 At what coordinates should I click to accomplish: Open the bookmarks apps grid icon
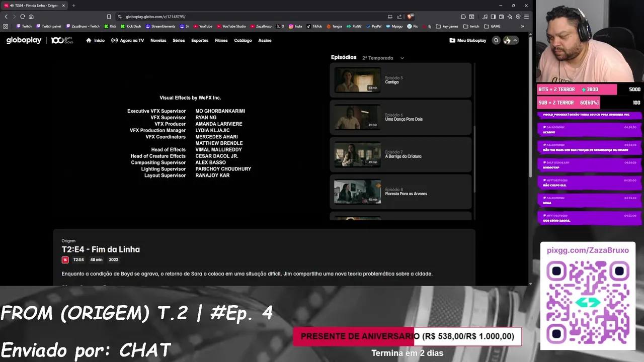[x=6, y=26]
